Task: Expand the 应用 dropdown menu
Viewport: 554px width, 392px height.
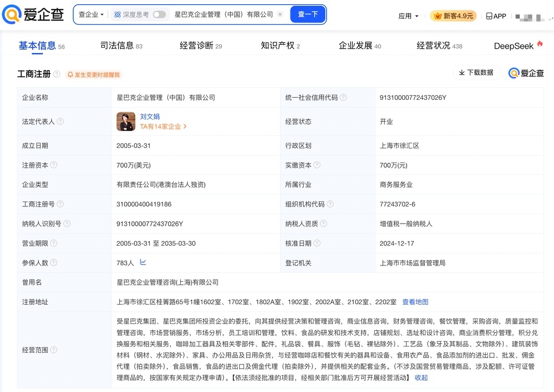Action: pos(408,16)
